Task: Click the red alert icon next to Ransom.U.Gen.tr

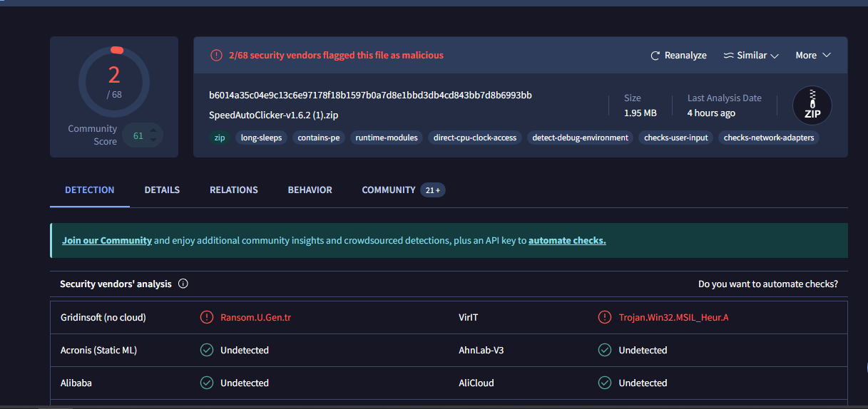Action: click(x=207, y=317)
